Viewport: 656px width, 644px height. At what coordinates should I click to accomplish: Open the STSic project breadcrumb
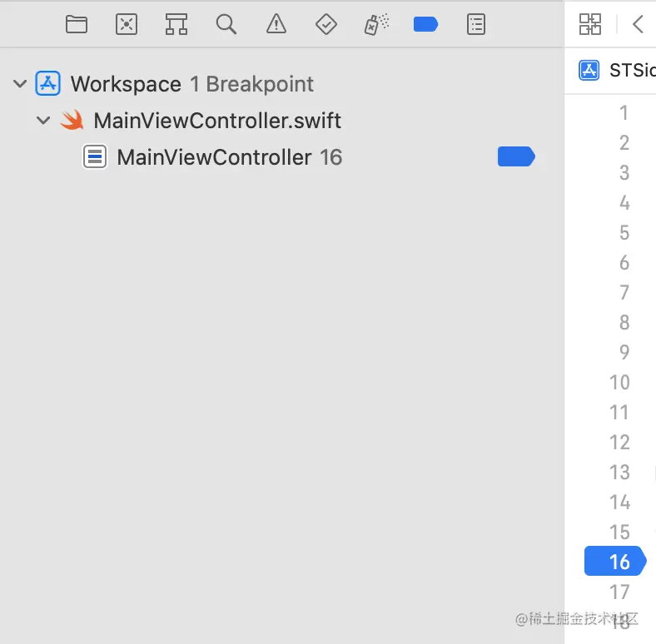[617, 70]
